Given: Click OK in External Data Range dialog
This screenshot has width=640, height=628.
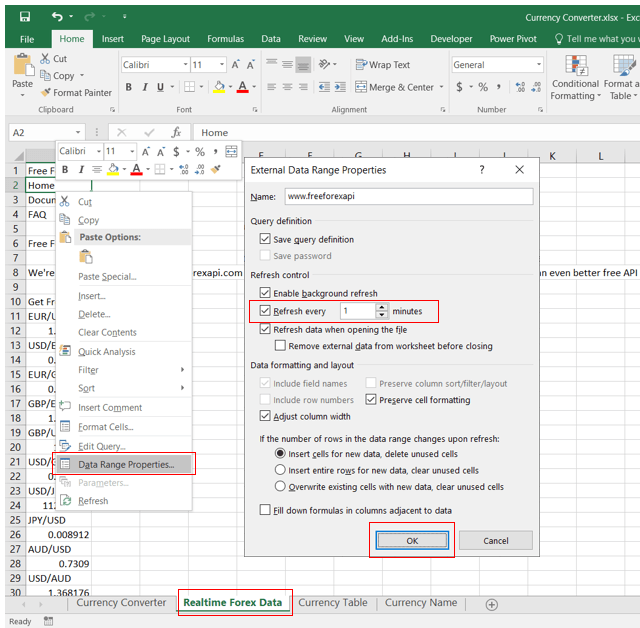Looking at the screenshot, I should pyautogui.click(x=412, y=540).
